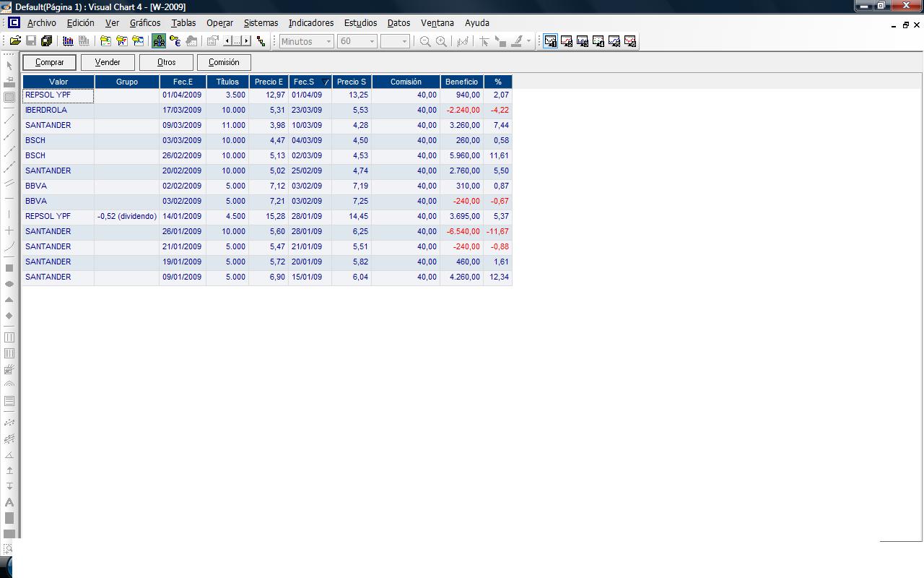
Task: Select workspace screen 6 icon
Action: tap(630, 41)
